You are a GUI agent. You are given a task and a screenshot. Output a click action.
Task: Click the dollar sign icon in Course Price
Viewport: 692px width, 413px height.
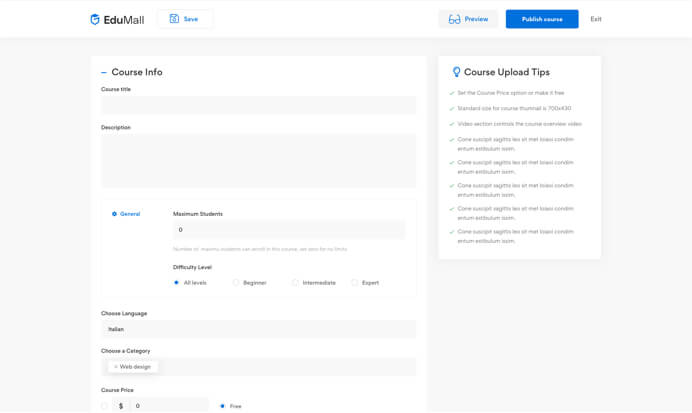pyautogui.click(x=121, y=406)
